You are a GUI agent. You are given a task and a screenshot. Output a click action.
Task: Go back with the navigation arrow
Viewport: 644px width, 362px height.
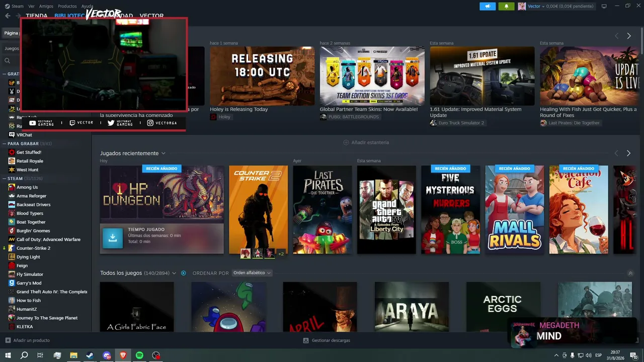[8, 16]
